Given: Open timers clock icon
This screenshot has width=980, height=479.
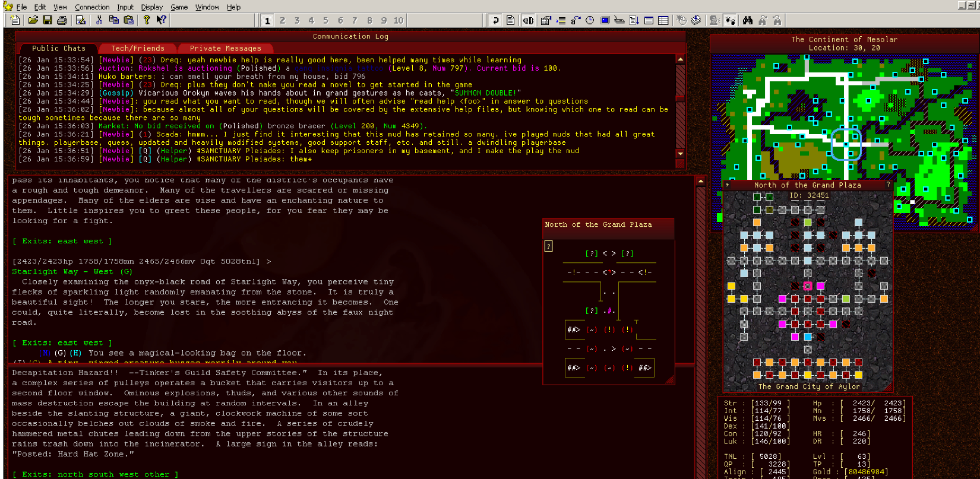Looking at the screenshot, I should pyautogui.click(x=590, y=20).
